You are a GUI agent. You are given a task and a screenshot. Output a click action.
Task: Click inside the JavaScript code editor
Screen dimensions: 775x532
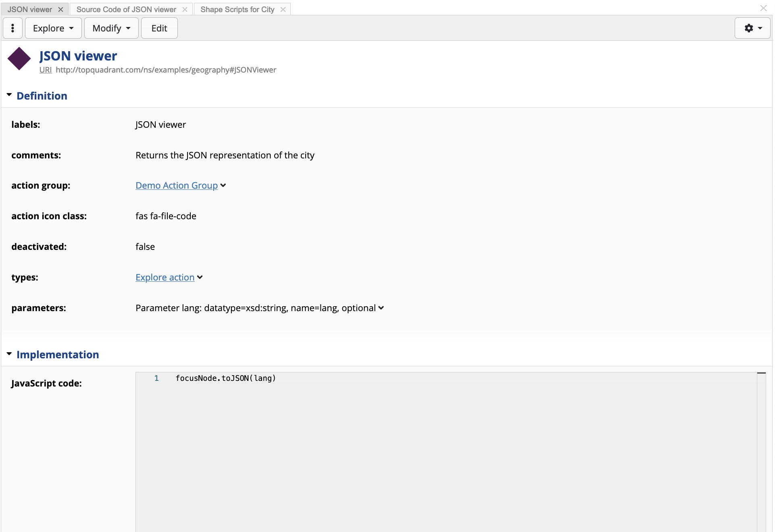(444, 443)
